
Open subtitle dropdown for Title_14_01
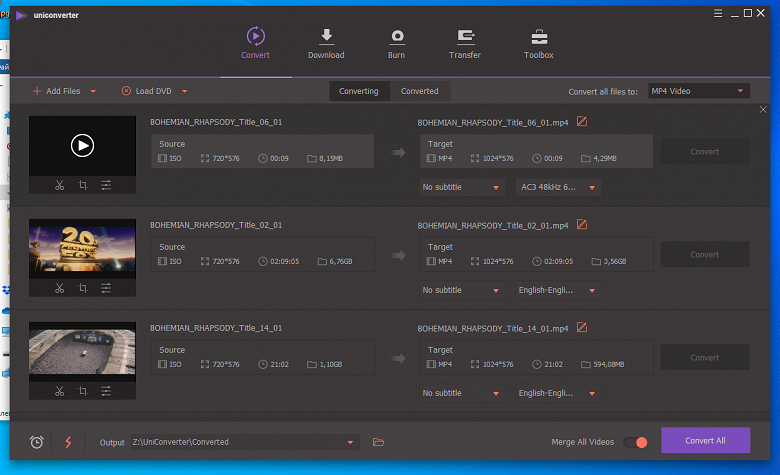pos(462,393)
